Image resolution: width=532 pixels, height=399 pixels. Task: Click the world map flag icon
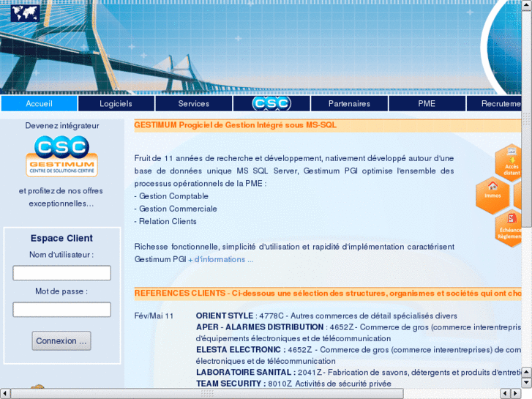25,14
